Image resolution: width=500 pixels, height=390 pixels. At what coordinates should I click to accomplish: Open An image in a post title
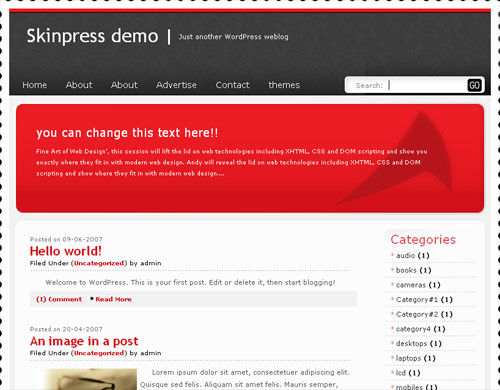pyautogui.click(x=84, y=341)
